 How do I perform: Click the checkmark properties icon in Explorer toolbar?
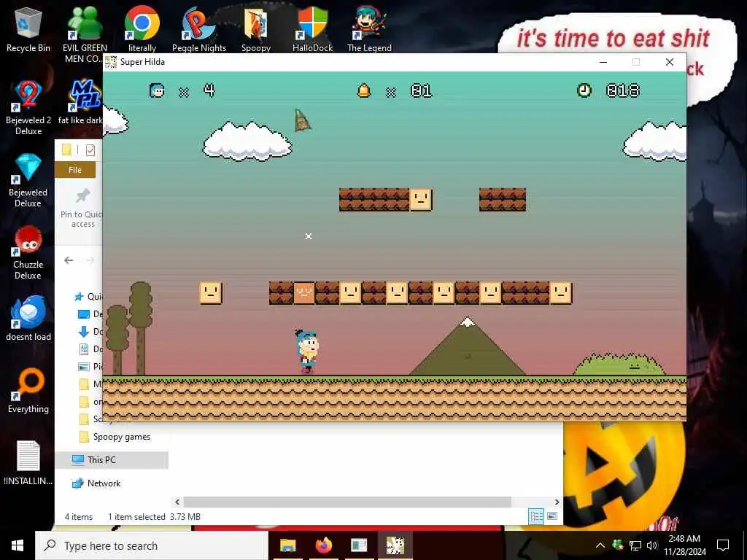pyautogui.click(x=90, y=150)
